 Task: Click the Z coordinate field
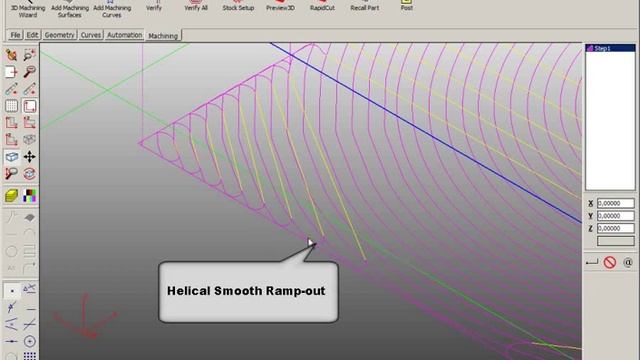pos(616,229)
